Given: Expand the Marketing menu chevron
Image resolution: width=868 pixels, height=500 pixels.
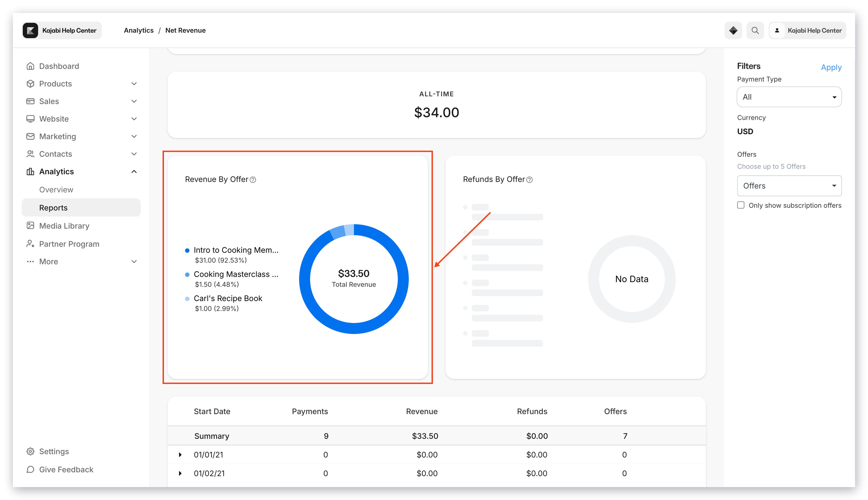Looking at the screenshot, I should [134, 136].
